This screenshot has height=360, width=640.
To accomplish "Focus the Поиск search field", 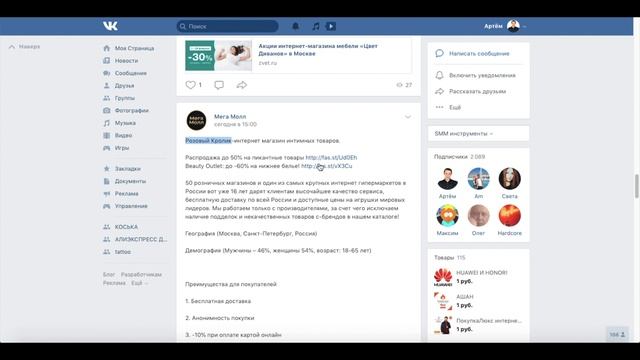I will [x=227, y=26].
